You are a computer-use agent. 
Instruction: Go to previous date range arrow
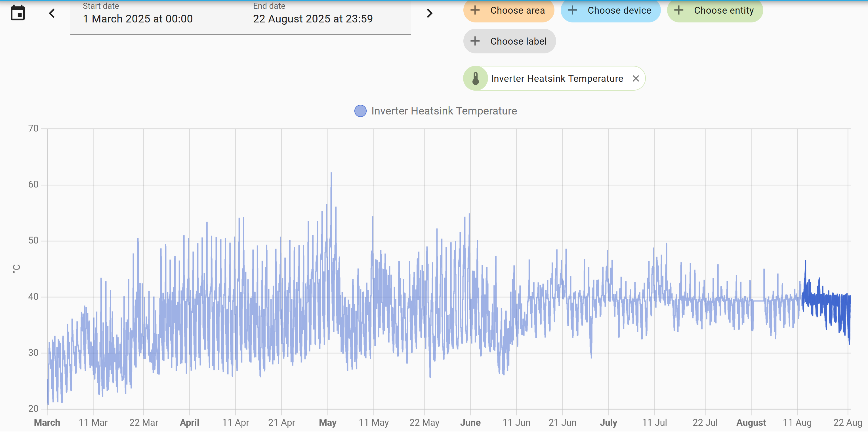pos(52,13)
